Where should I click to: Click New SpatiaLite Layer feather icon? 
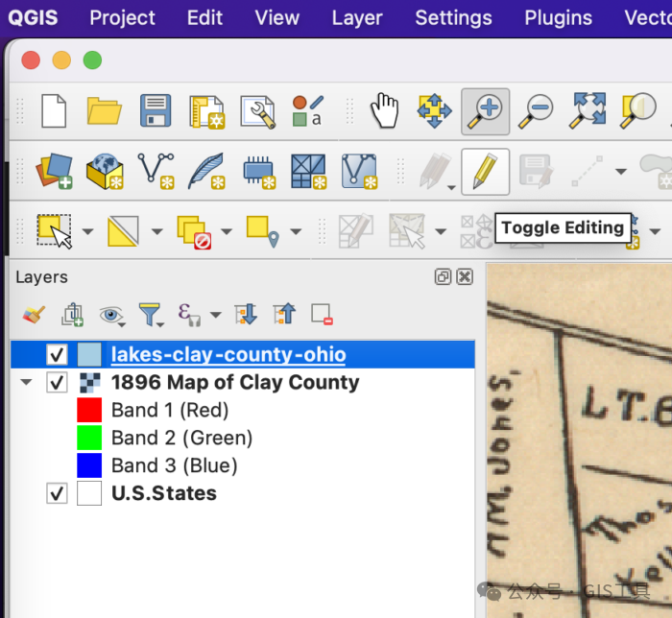207,172
